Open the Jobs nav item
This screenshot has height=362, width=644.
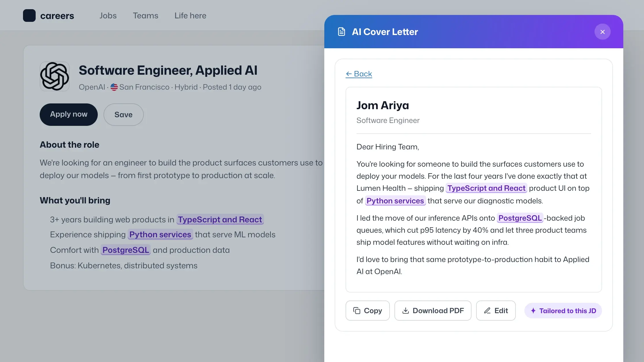(108, 16)
